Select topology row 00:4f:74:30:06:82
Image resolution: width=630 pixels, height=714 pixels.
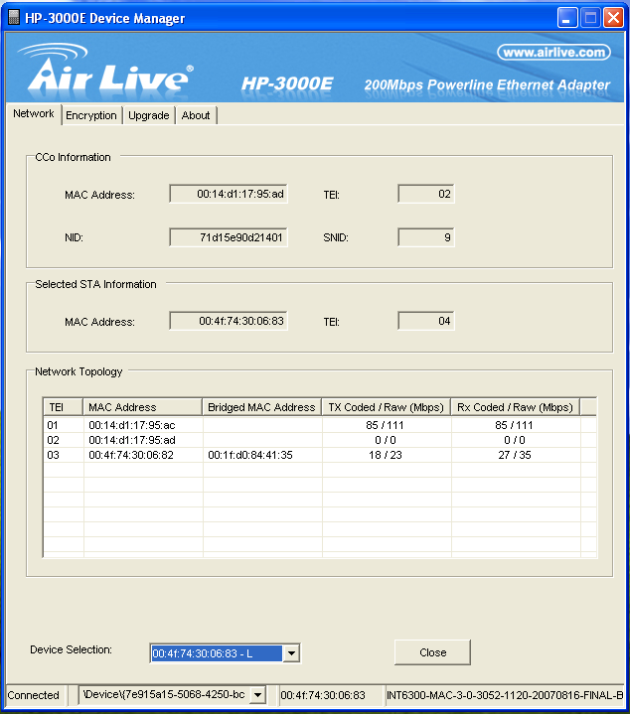coord(320,455)
